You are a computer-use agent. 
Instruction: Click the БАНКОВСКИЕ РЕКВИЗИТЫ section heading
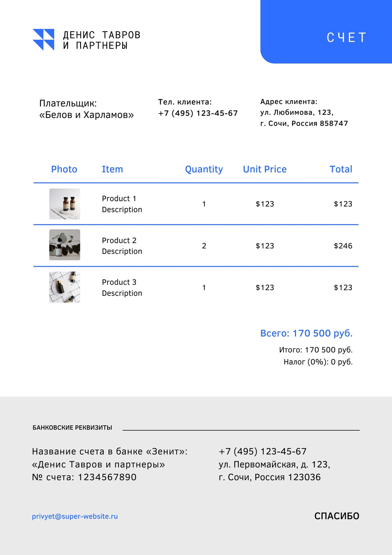72,428
